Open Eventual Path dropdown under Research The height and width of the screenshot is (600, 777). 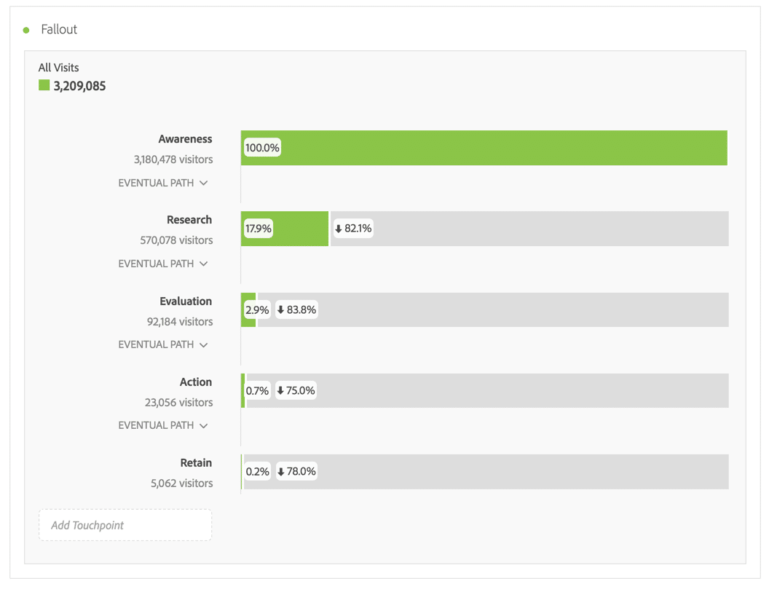coord(163,264)
